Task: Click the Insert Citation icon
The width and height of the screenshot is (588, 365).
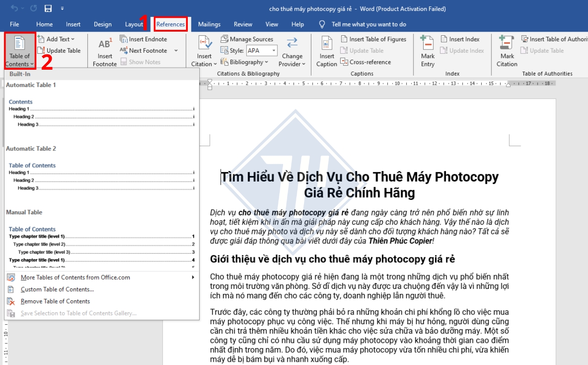Action: click(x=204, y=45)
